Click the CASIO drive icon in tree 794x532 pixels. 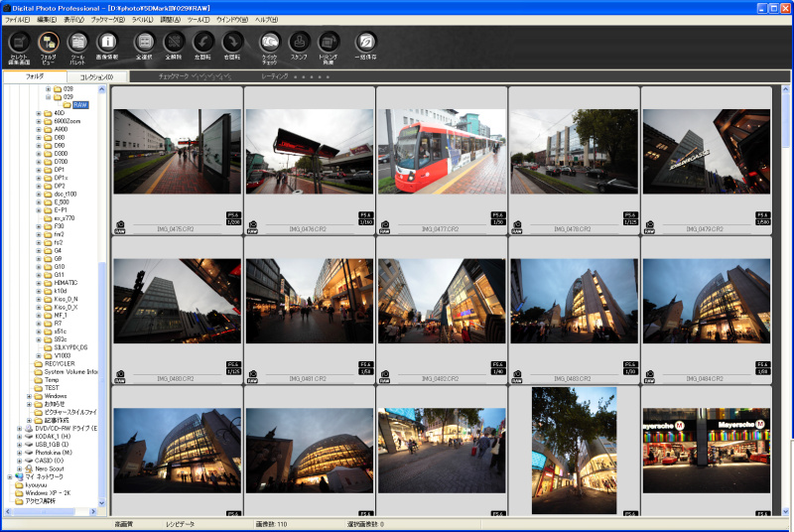pyautogui.click(x=29, y=462)
